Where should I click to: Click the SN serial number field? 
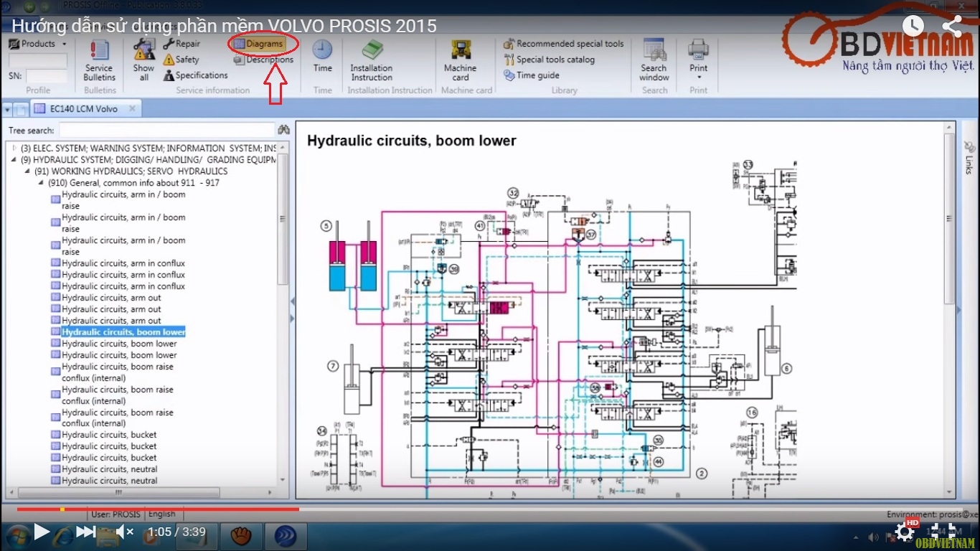click(47, 75)
